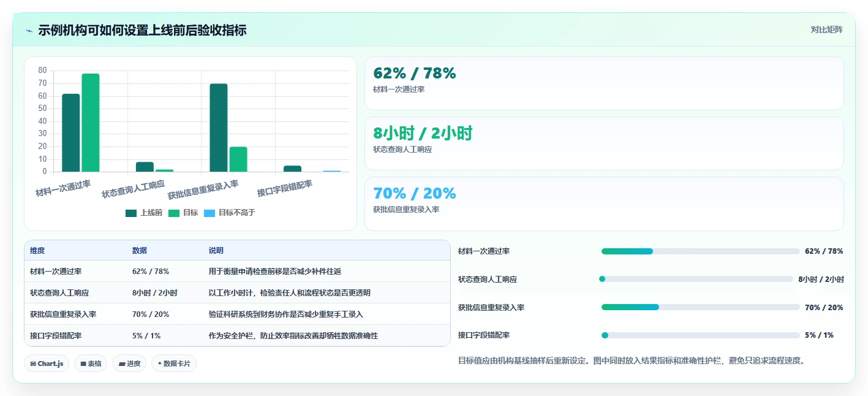
Task: Toggle the 上线前 legend swatch
Action: (131, 213)
